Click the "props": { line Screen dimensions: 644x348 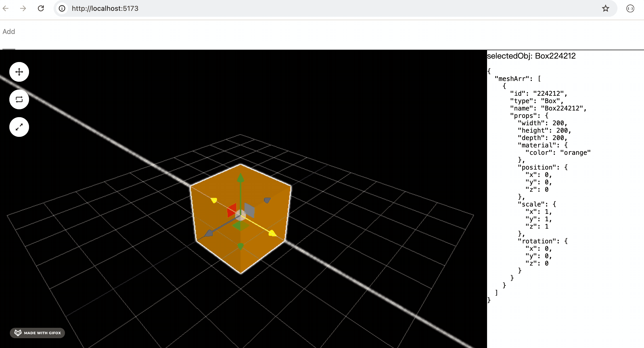click(529, 116)
